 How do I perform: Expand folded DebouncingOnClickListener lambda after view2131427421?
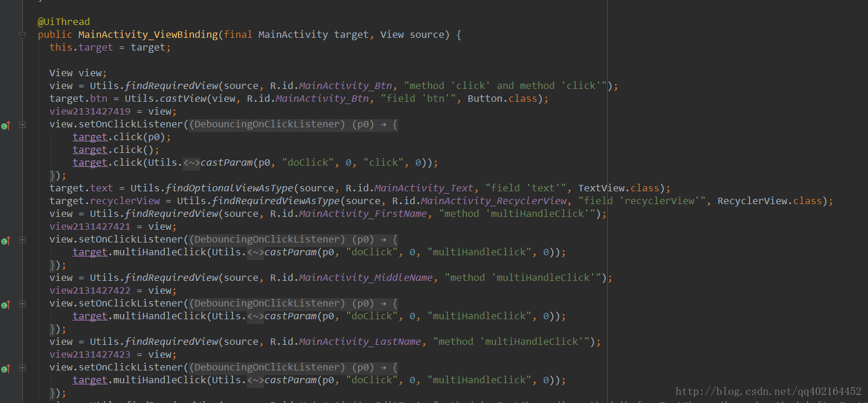pyautogui.click(x=293, y=240)
